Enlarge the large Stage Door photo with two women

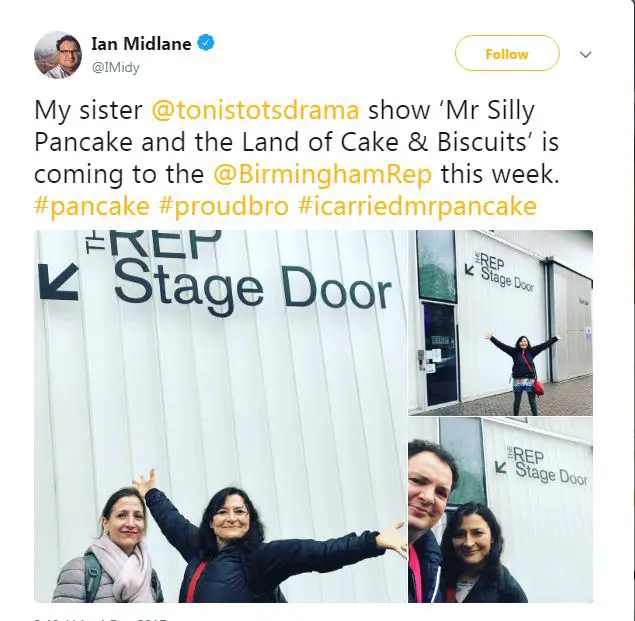[x=220, y=416]
